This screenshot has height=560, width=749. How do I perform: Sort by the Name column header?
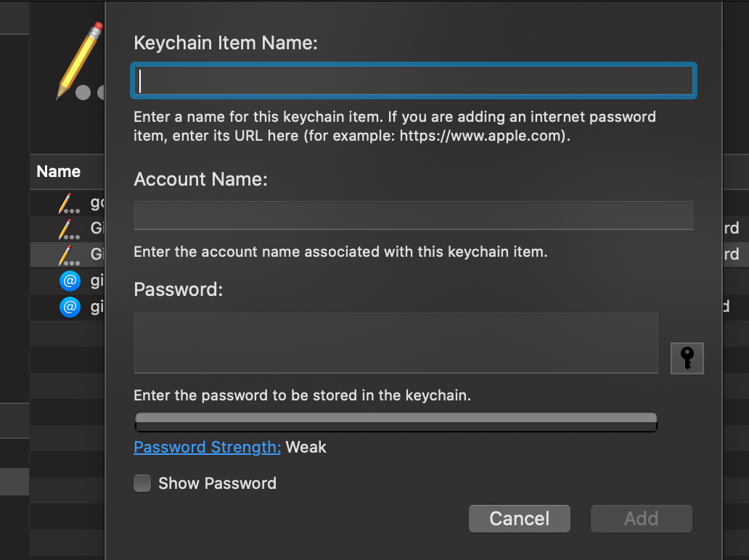pyautogui.click(x=59, y=172)
